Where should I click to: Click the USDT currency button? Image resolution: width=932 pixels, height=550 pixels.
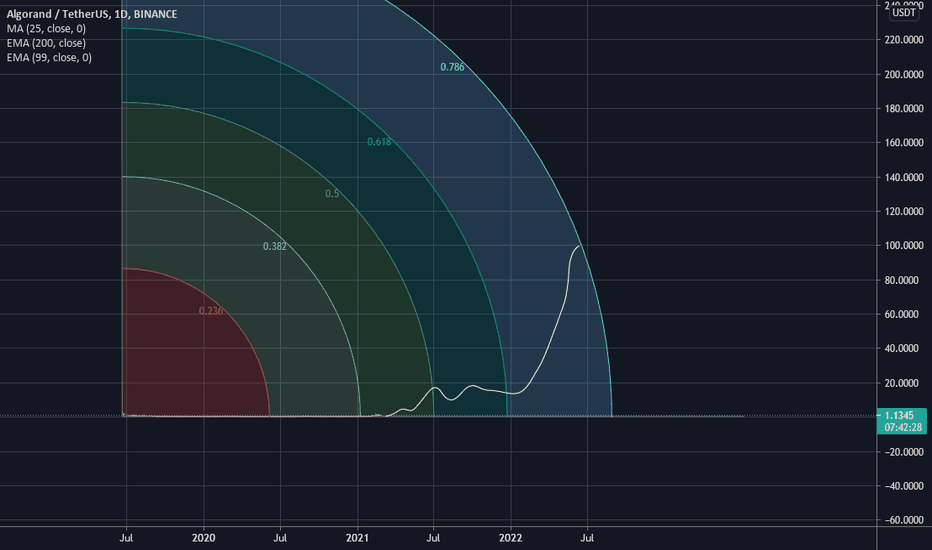point(903,12)
